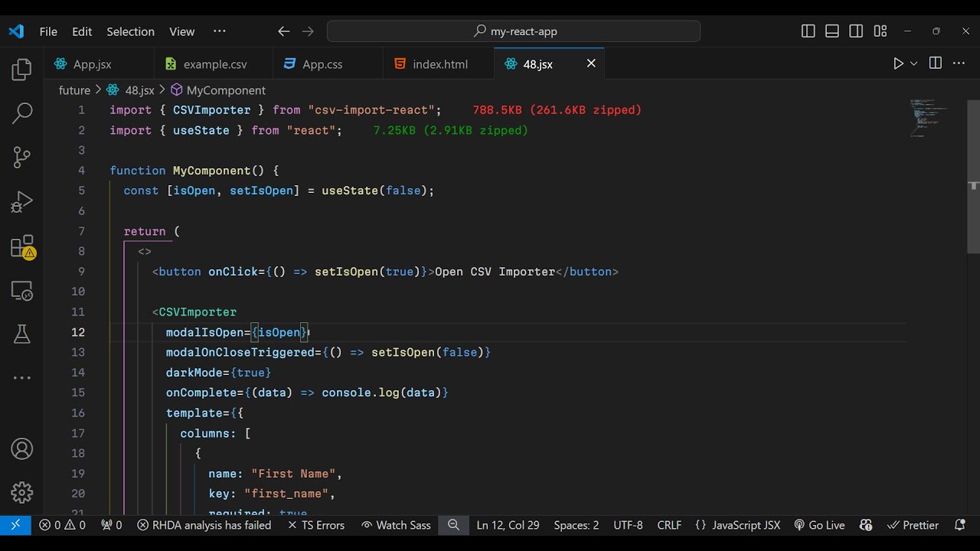This screenshot has width=980, height=551.
Task: Click the future breadcrumb folder
Action: click(74, 90)
